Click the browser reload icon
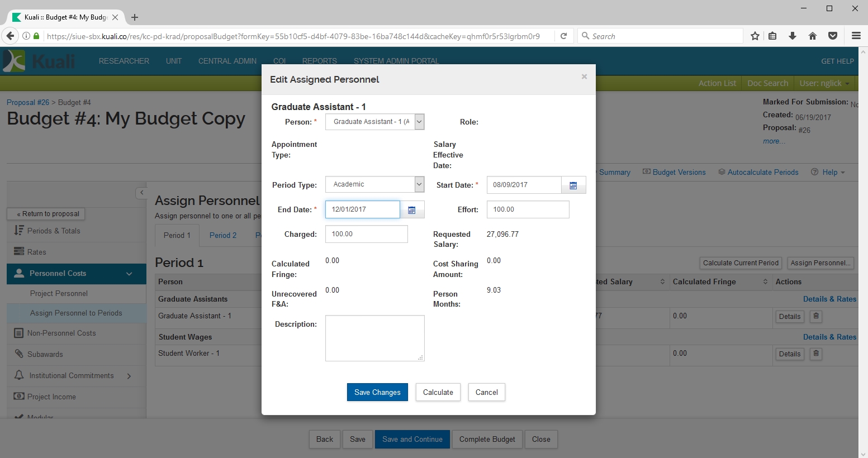This screenshot has width=868, height=458. [x=564, y=36]
